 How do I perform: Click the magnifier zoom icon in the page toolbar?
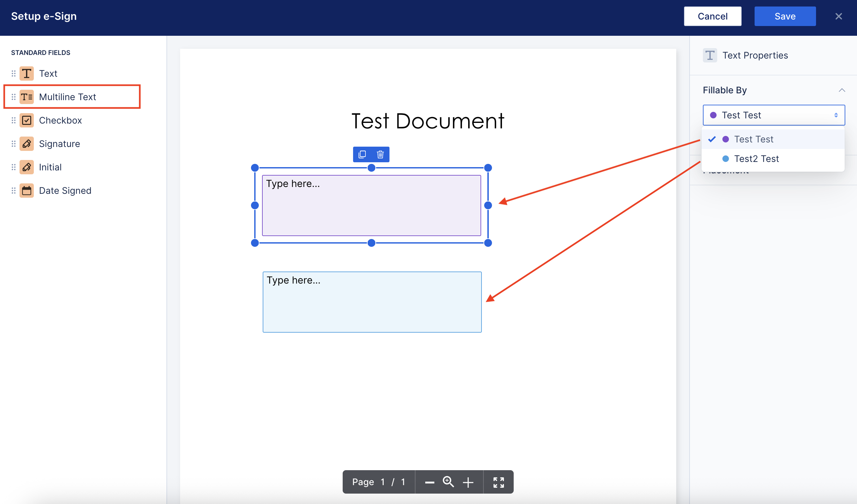[x=448, y=482]
